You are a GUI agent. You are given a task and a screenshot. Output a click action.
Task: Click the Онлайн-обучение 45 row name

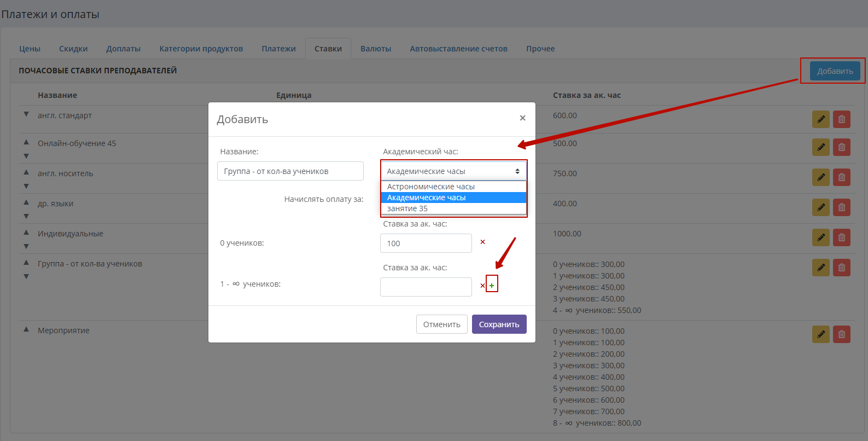[x=77, y=143]
